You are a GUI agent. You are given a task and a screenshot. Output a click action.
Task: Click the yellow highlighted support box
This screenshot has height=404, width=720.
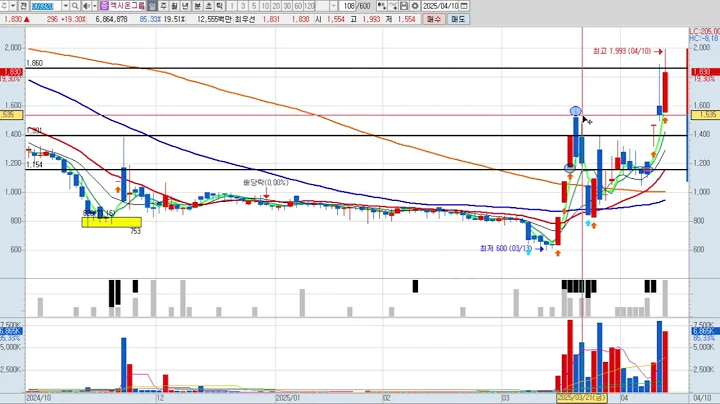tap(112, 222)
